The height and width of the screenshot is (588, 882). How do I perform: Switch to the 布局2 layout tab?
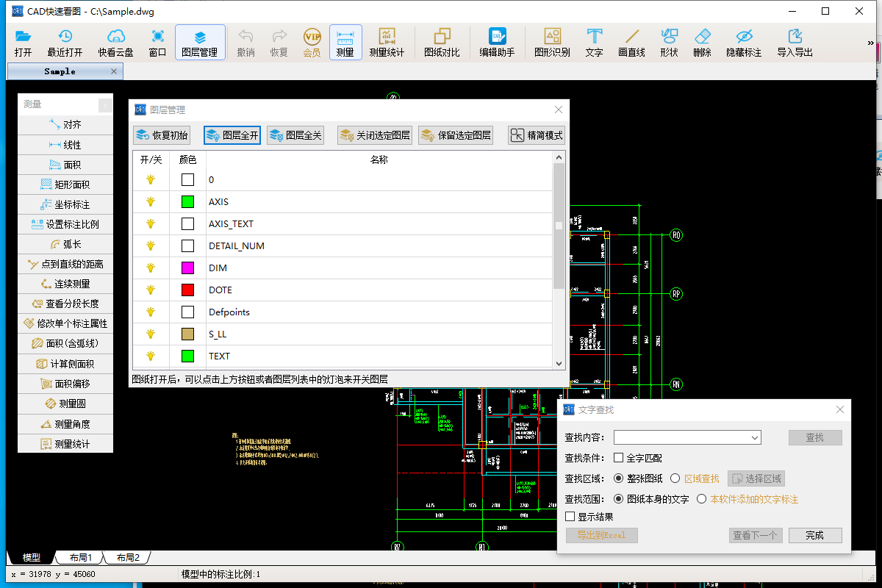[128, 558]
